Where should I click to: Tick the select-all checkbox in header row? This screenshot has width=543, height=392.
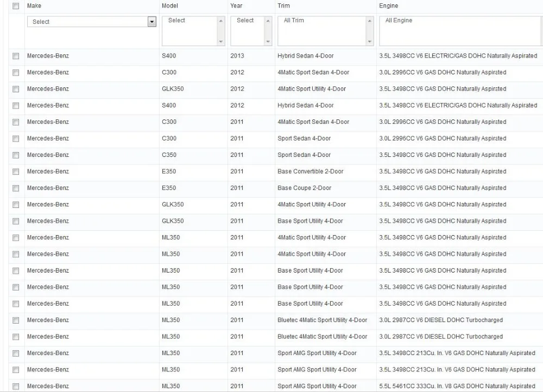[x=16, y=6]
